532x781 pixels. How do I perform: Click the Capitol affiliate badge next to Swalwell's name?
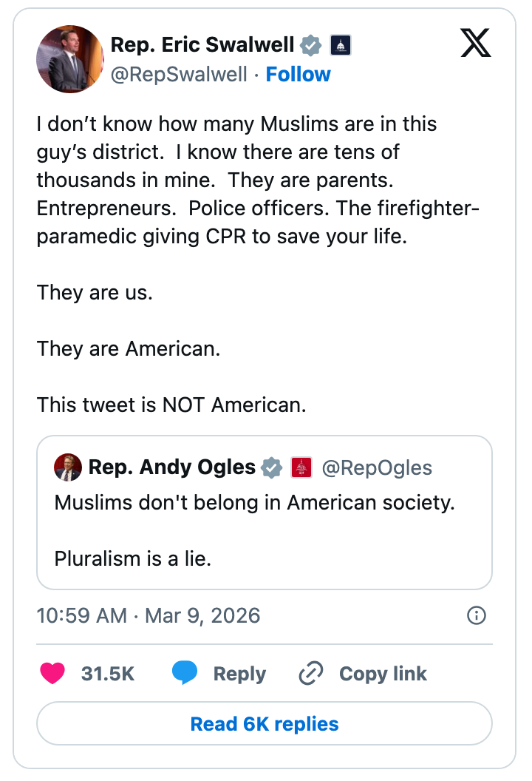click(339, 44)
